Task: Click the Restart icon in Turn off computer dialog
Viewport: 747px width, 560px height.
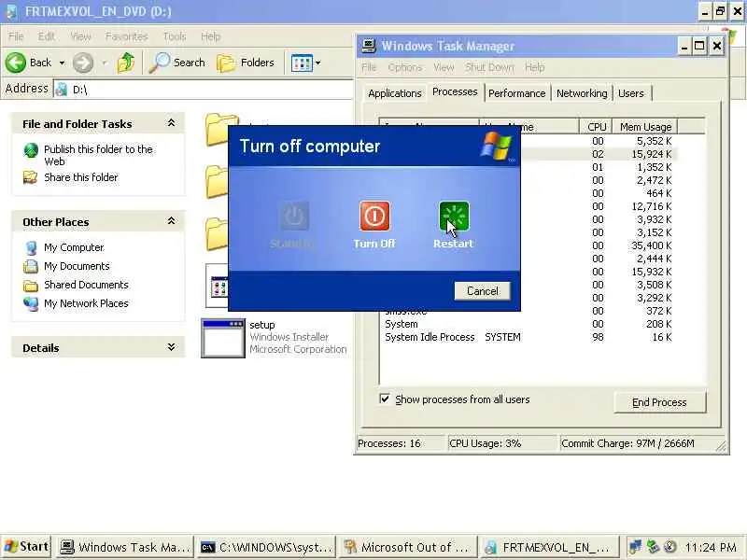Action: [454, 217]
